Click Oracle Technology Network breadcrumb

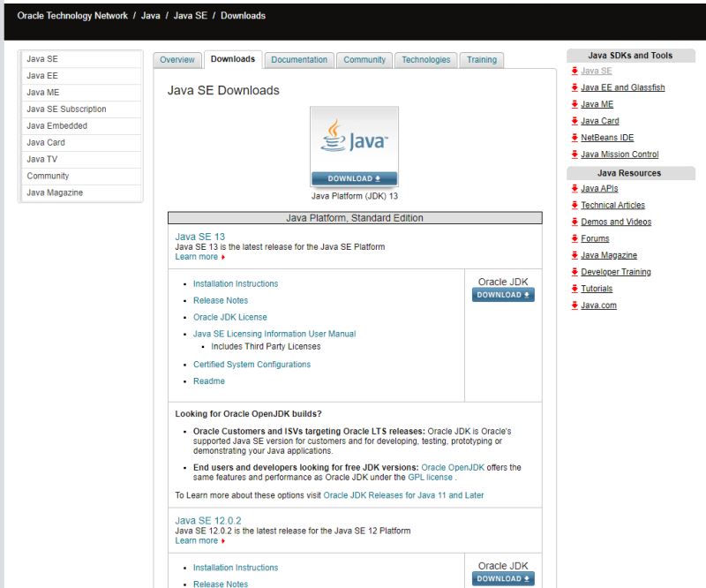[x=73, y=16]
